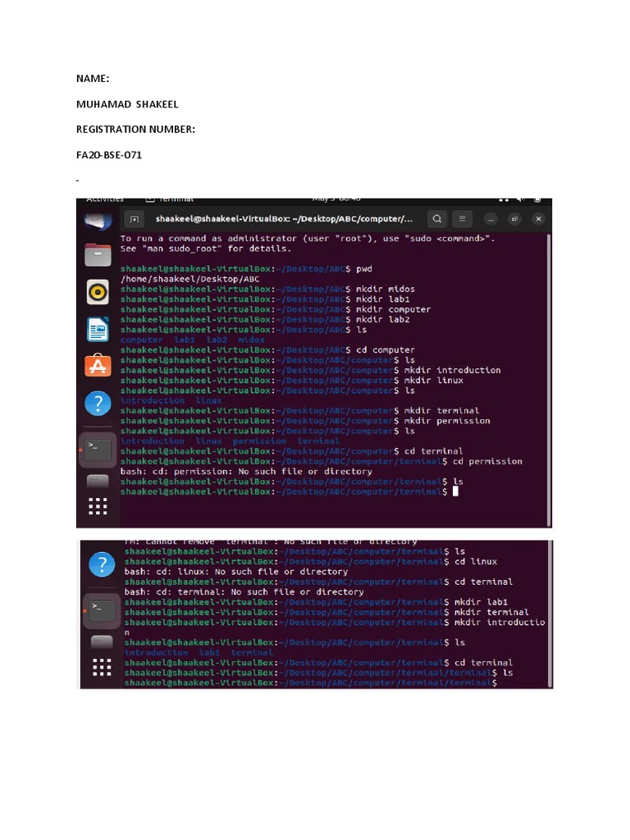Click the "introduction lab1 terminal" listing in the lower screenshot
The image size is (630, 840).
(199, 652)
